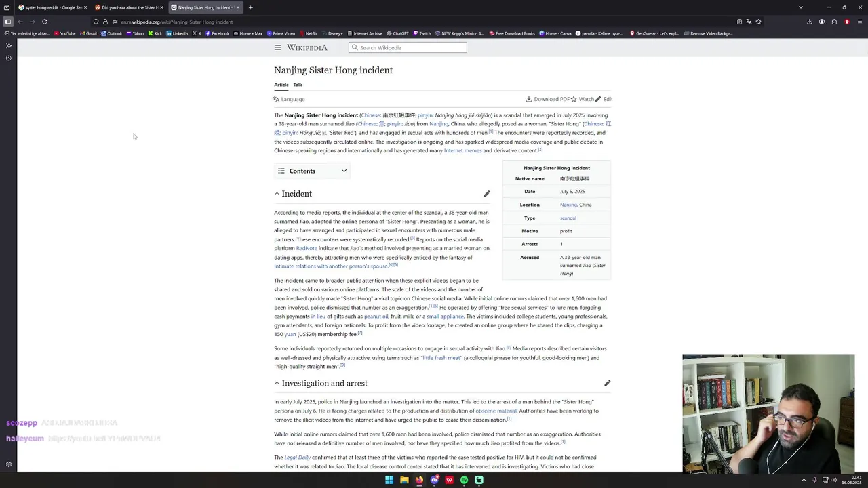Toggle the Firefox sidebar button
The height and width of the screenshot is (488, 868).
coord(8,22)
